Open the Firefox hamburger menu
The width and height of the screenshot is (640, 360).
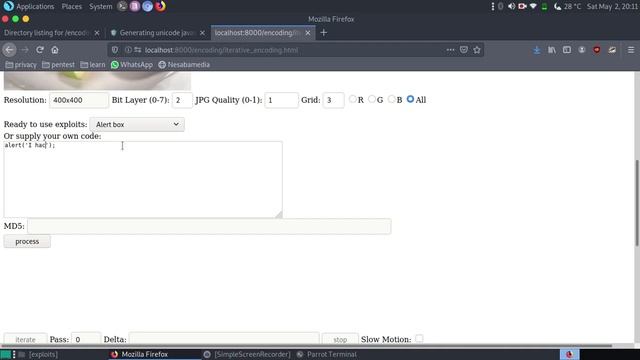coord(631,50)
